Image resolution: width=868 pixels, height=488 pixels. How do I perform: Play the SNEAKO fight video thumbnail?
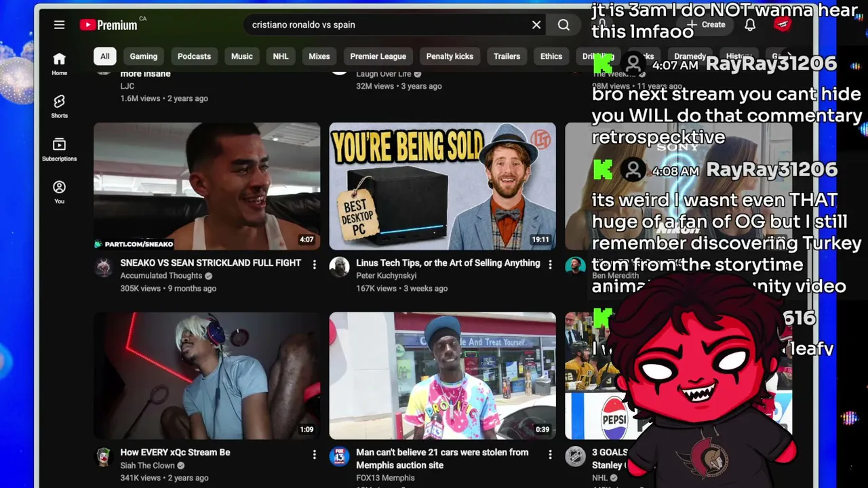[x=207, y=186]
